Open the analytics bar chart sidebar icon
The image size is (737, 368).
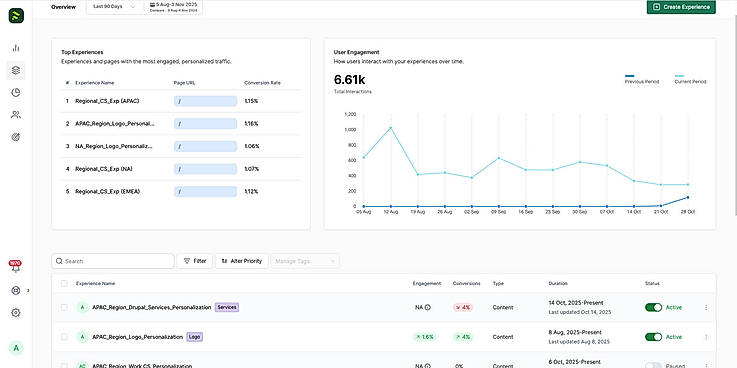pyautogui.click(x=16, y=47)
